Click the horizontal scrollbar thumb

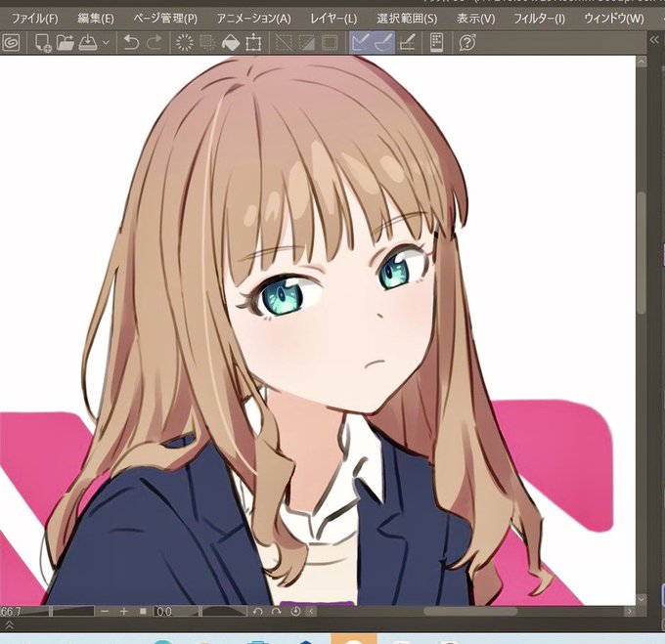pyautogui.click(x=470, y=612)
